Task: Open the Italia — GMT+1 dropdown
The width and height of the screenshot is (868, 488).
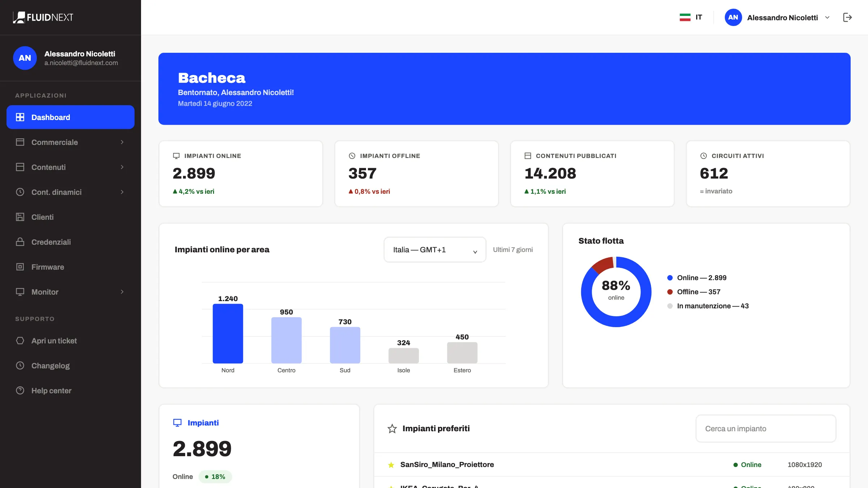Action: pyautogui.click(x=435, y=250)
